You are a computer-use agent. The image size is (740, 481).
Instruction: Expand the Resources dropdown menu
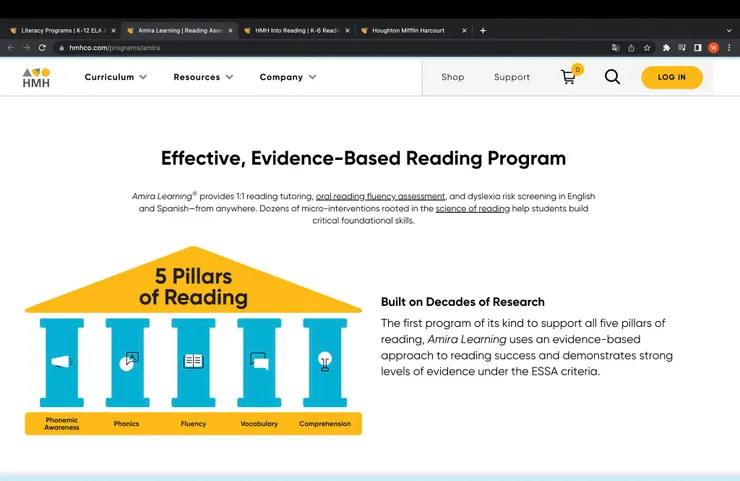click(203, 77)
